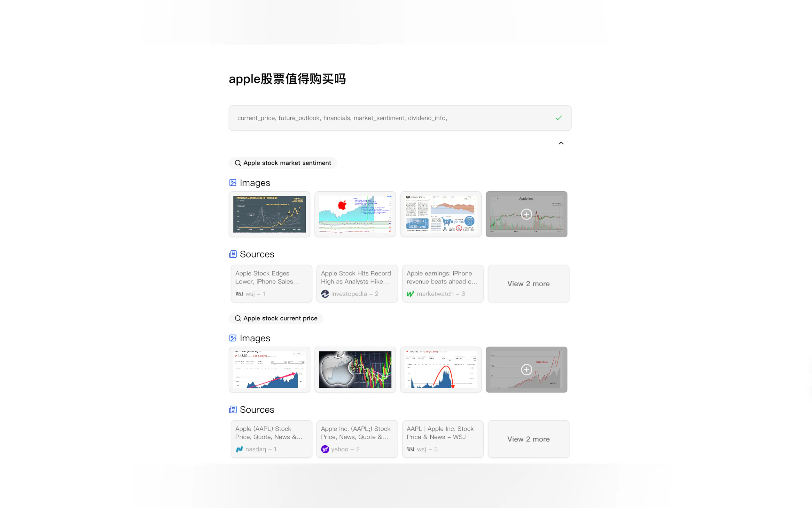Click the Apple stock market sentiment search chip

click(283, 163)
